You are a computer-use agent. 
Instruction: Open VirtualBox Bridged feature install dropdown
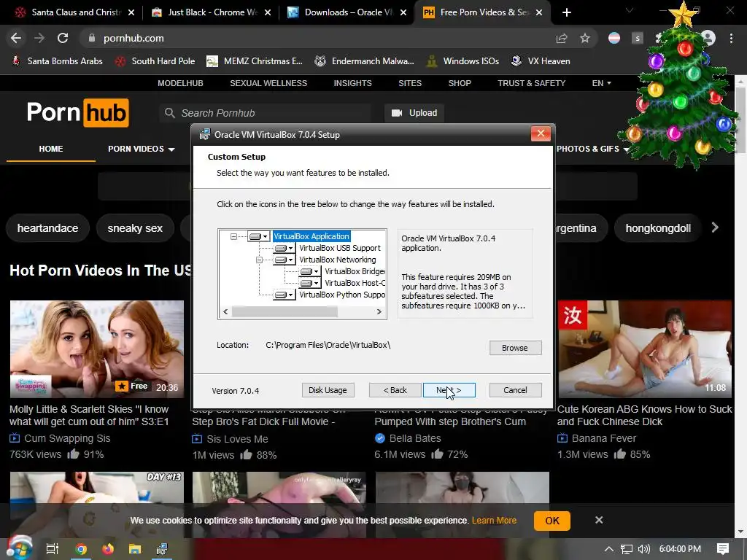(x=309, y=271)
